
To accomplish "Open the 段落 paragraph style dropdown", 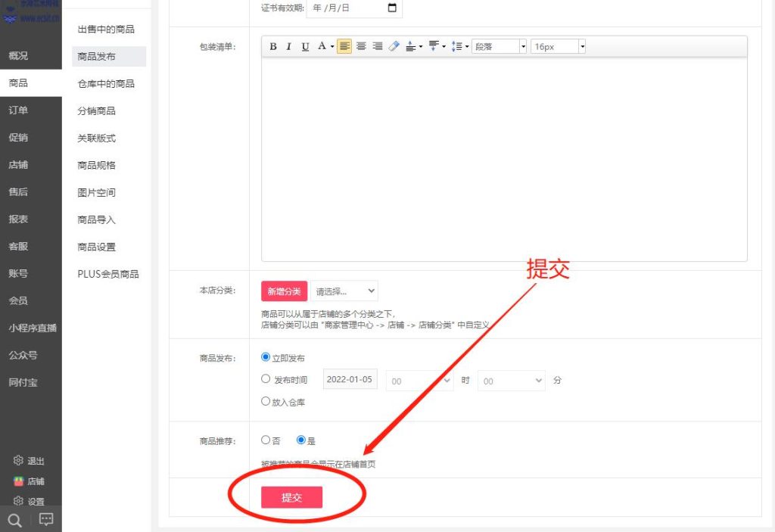I will [498, 46].
